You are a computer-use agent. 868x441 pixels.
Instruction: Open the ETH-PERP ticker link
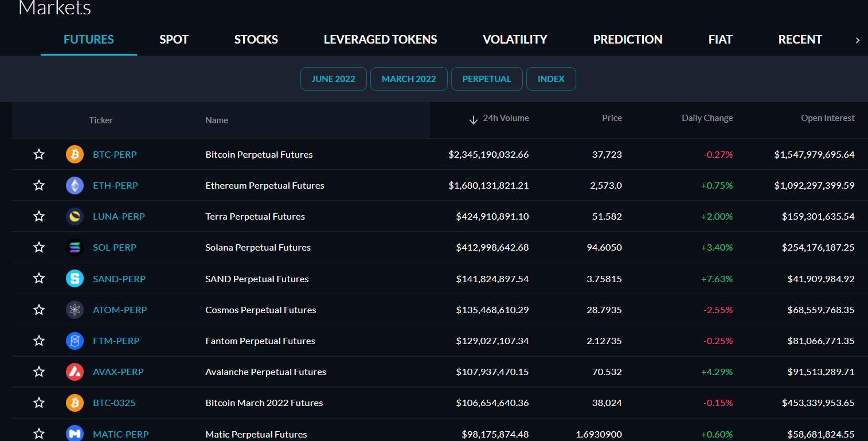(115, 185)
